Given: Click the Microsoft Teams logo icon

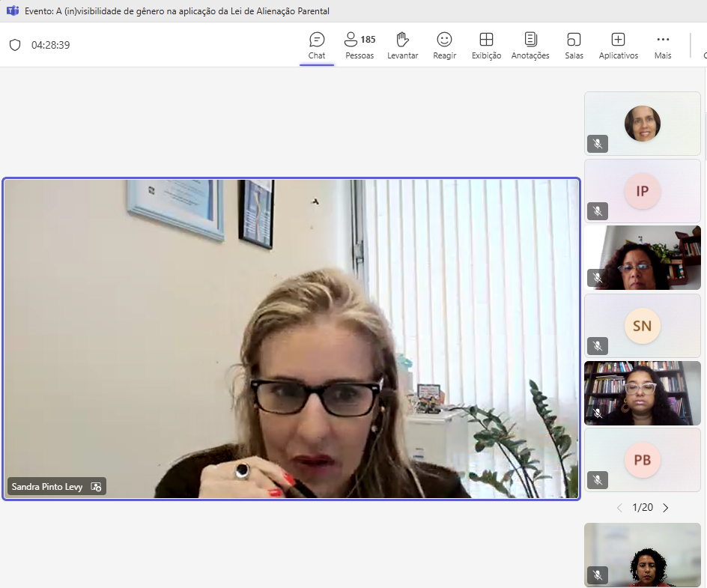Looking at the screenshot, I should pos(12,10).
